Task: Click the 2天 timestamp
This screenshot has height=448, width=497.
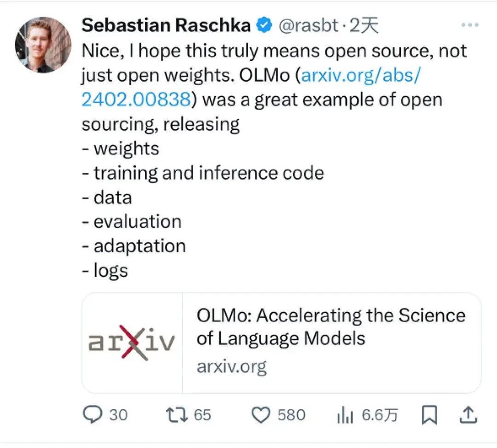Action: point(364,25)
